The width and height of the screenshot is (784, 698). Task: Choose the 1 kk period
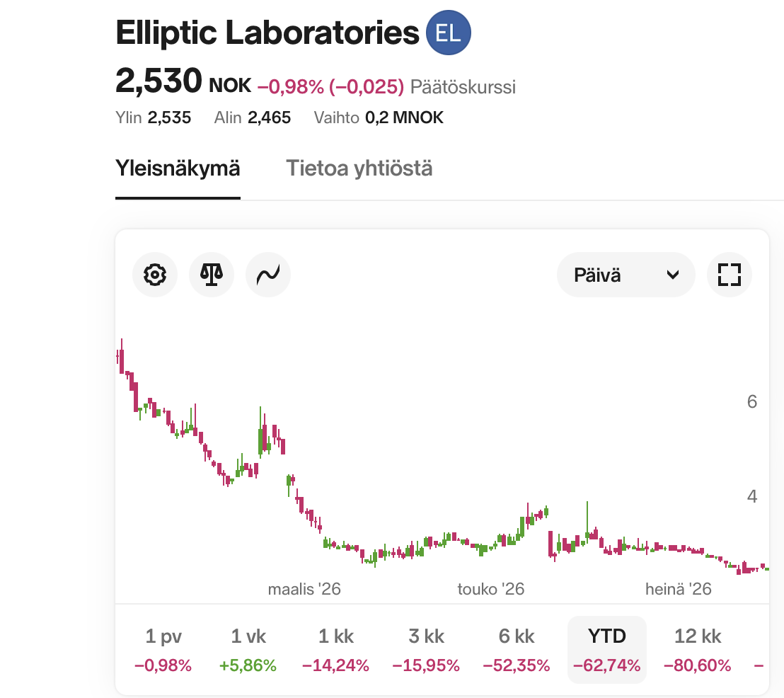335,649
